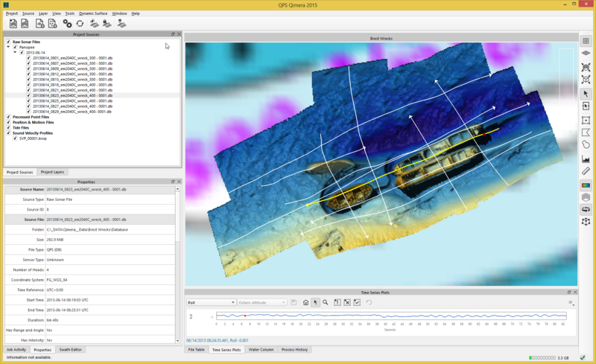
Task: Collapse the Panopee tree node
Action: point(8,47)
